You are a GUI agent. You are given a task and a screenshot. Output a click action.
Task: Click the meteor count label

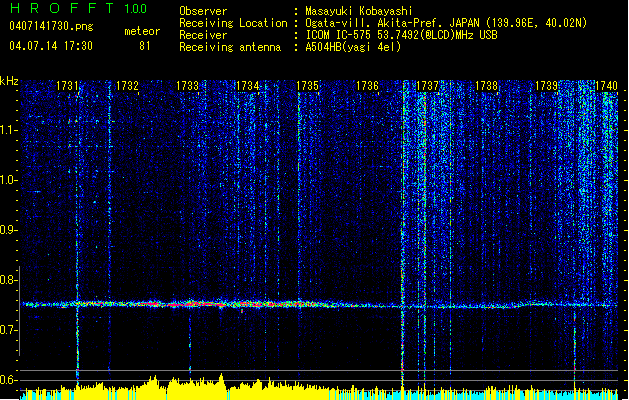click(142, 31)
